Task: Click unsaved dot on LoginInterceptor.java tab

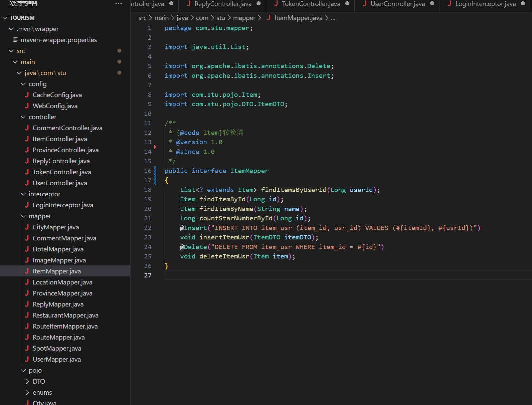Action: point(523,4)
